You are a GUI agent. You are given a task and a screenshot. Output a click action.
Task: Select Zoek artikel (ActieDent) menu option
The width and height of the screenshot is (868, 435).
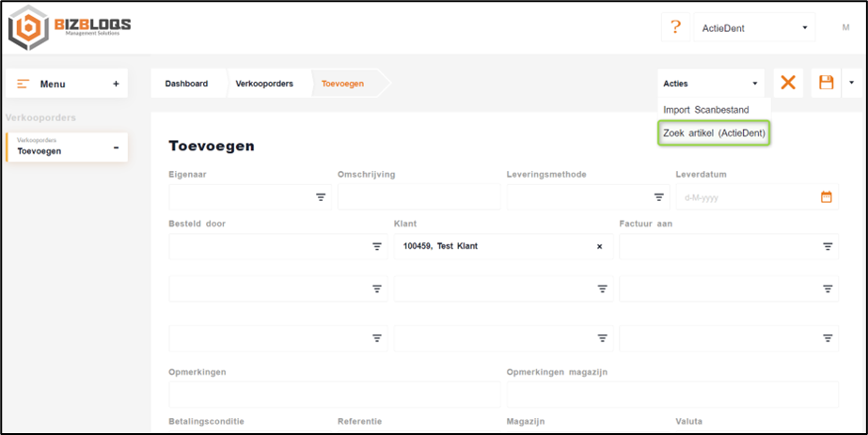click(x=715, y=134)
